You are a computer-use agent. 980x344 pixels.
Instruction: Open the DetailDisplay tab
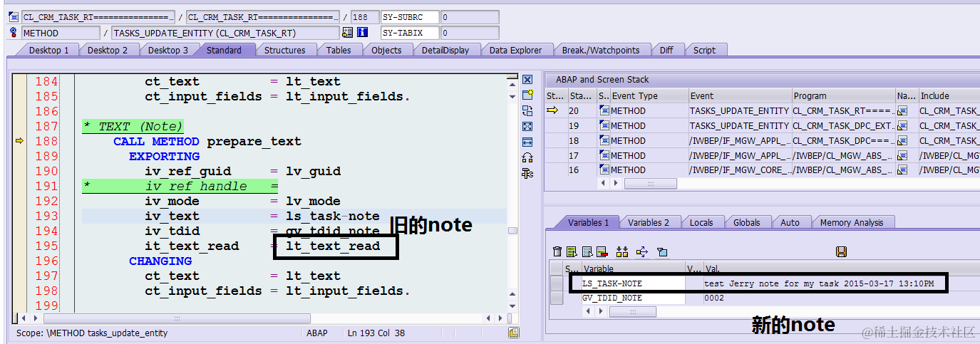[445, 50]
